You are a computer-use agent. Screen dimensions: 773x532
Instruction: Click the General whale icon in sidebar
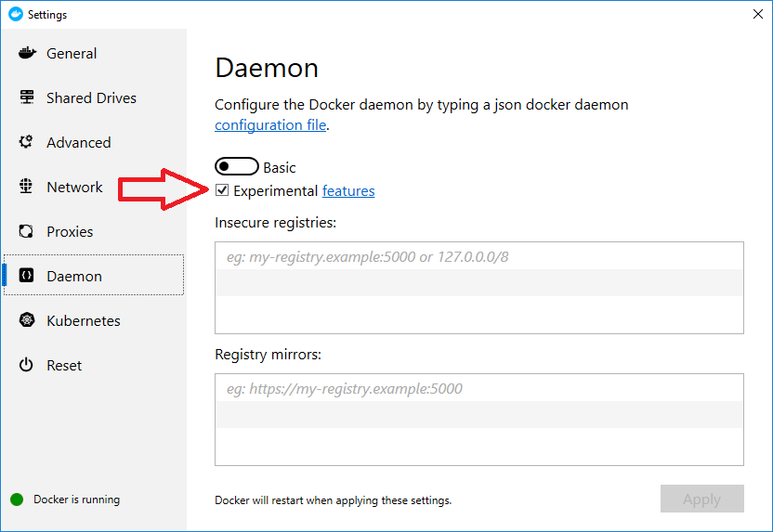27,53
